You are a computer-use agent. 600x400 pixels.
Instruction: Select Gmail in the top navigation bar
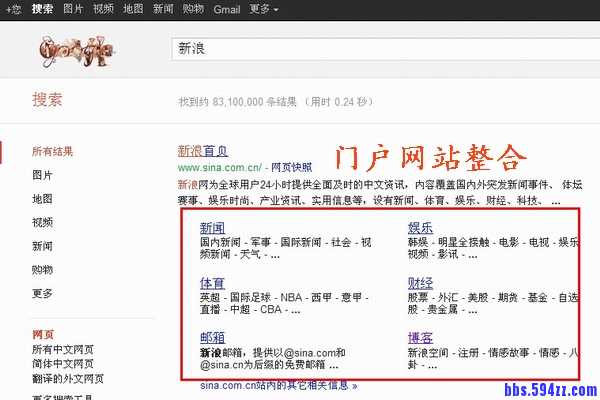pyautogui.click(x=226, y=9)
